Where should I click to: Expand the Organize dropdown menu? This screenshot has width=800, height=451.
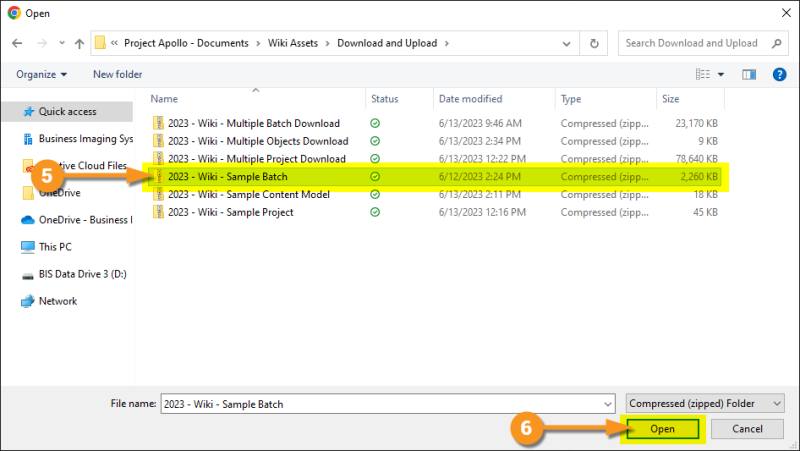point(41,74)
